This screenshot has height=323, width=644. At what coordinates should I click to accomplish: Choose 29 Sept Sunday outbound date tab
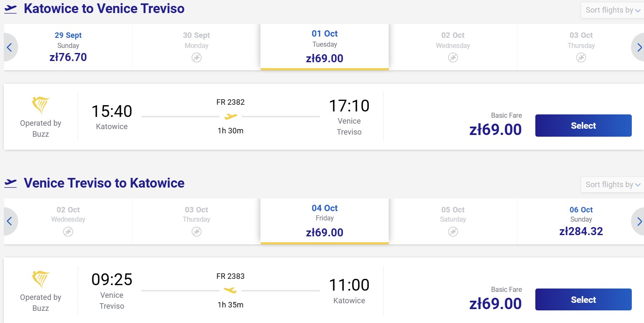[68, 47]
